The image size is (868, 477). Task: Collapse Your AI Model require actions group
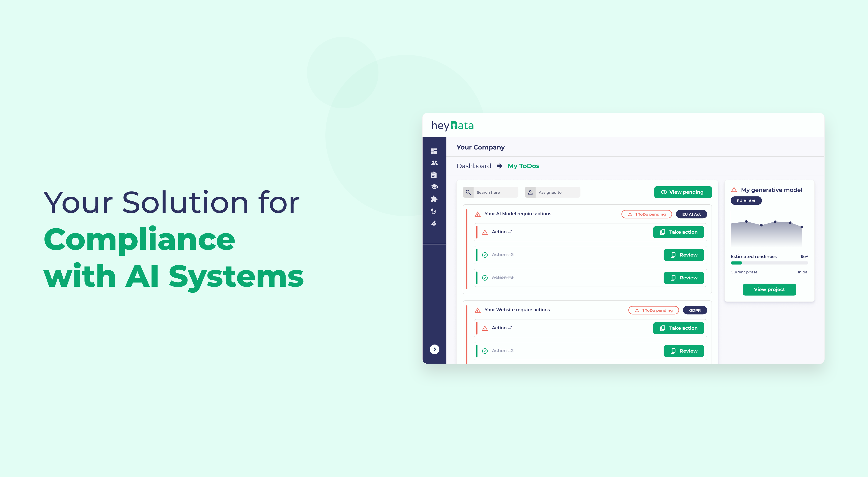point(518,214)
